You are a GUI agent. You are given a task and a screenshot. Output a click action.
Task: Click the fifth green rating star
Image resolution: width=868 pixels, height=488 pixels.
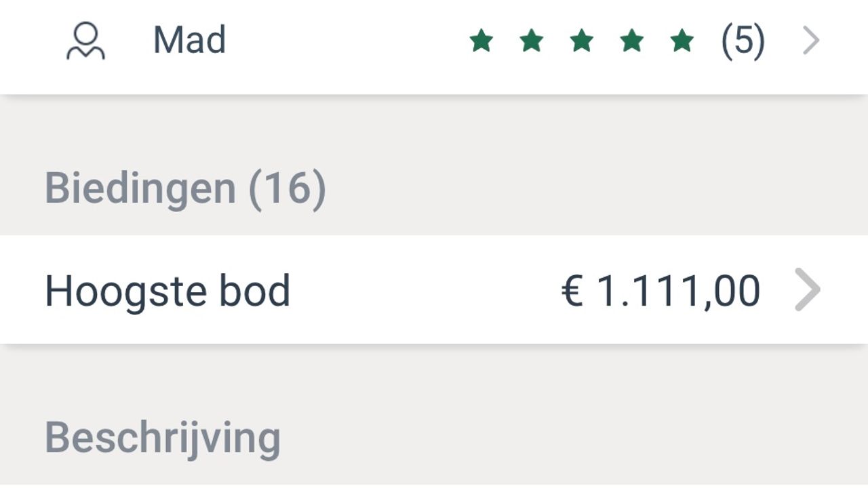click(x=682, y=41)
